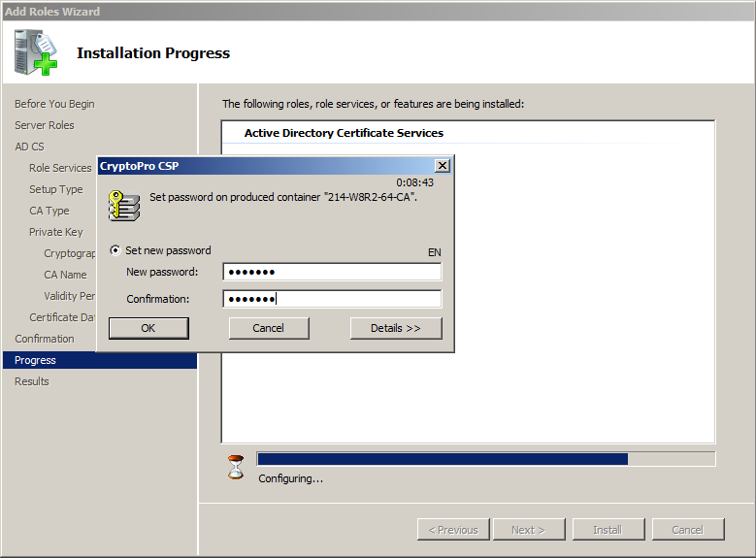Select the Confirmation step in sidebar

pyautogui.click(x=45, y=339)
